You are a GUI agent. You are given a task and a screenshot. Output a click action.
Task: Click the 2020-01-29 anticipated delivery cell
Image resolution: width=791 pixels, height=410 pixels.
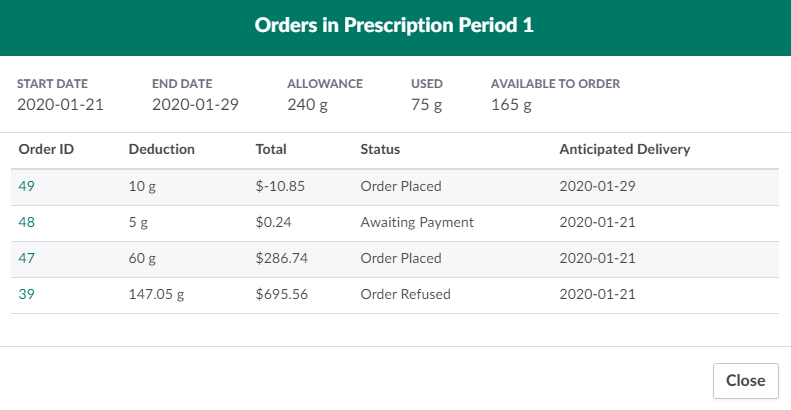(x=597, y=186)
